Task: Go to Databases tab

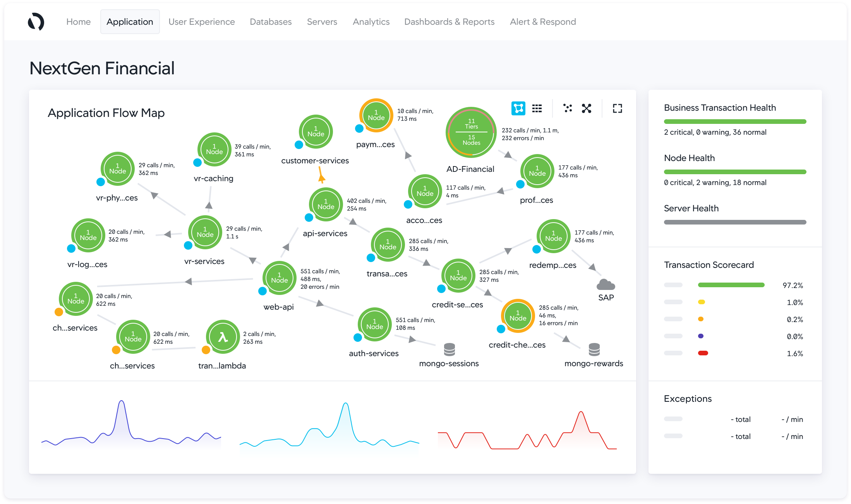Action: [271, 22]
